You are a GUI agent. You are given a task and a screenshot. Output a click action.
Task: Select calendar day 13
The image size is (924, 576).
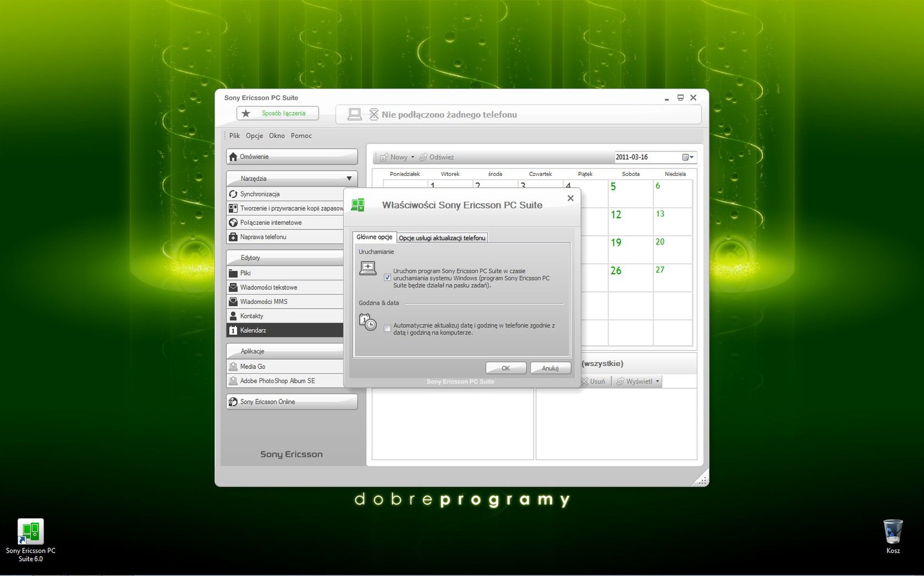click(x=673, y=221)
